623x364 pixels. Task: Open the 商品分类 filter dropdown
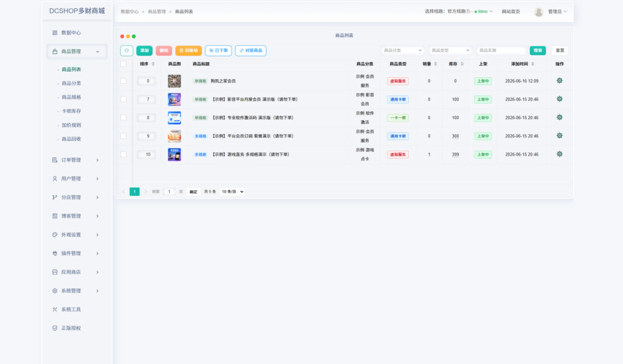pos(403,50)
